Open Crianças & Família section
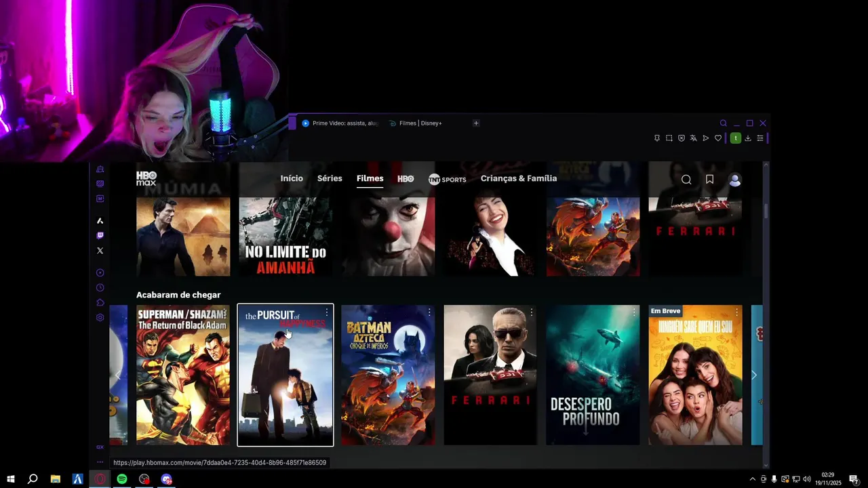Image resolution: width=868 pixels, height=488 pixels. tap(519, 178)
